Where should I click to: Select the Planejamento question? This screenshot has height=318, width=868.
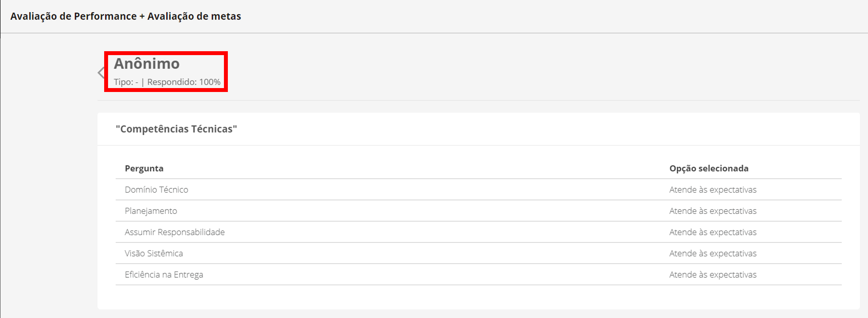click(151, 211)
